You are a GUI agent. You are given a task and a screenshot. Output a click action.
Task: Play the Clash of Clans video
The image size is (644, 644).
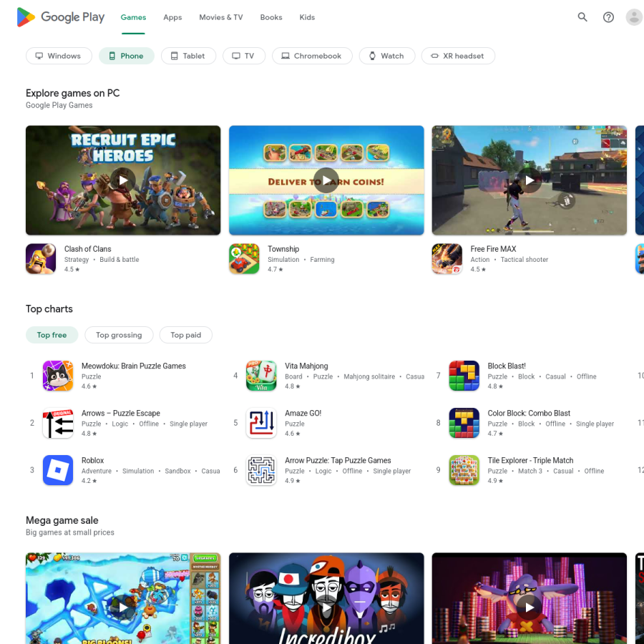pos(123,180)
